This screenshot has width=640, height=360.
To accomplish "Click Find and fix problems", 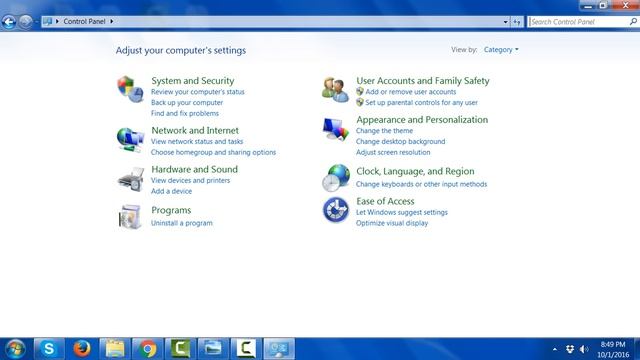I will pyautogui.click(x=185, y=113).
